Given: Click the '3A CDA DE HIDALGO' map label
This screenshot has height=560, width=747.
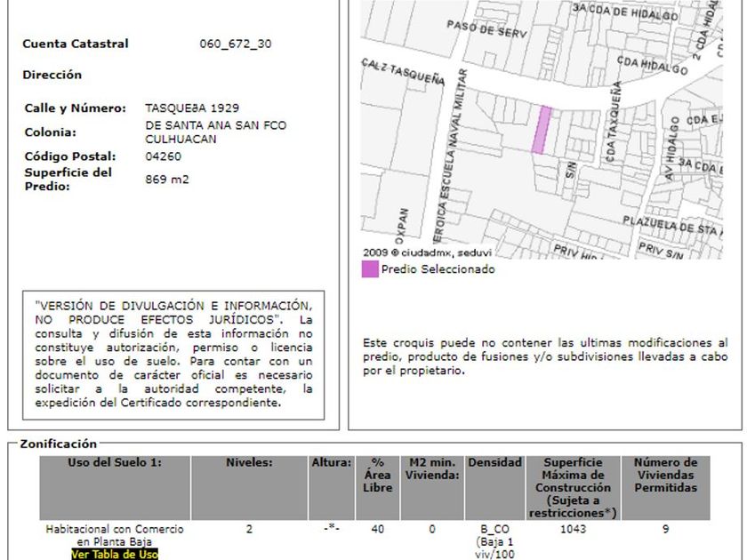Looking at the screenshot, I should (x=625, y=12).
